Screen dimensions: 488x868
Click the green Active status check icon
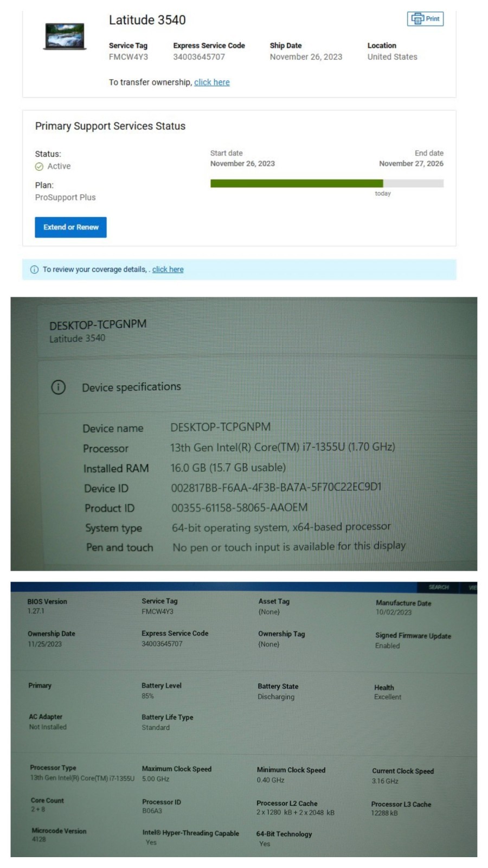point(39,167)
